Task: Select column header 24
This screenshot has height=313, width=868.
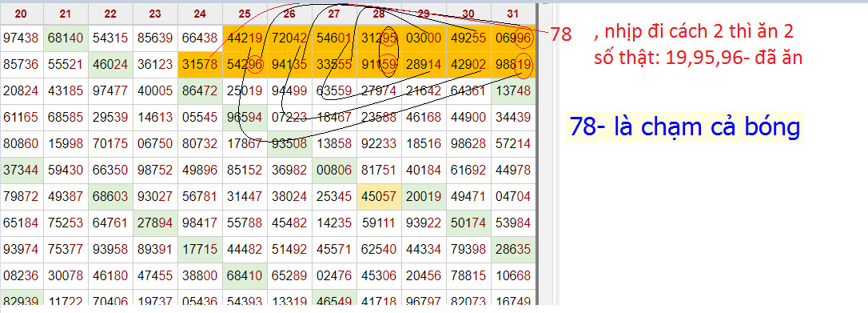Action: point(200,14)
